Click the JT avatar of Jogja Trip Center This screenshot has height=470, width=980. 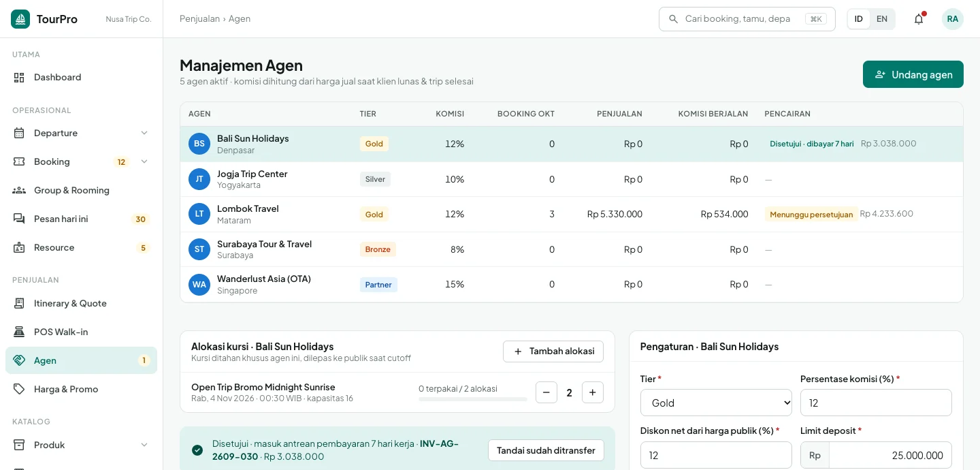[199, 179]
